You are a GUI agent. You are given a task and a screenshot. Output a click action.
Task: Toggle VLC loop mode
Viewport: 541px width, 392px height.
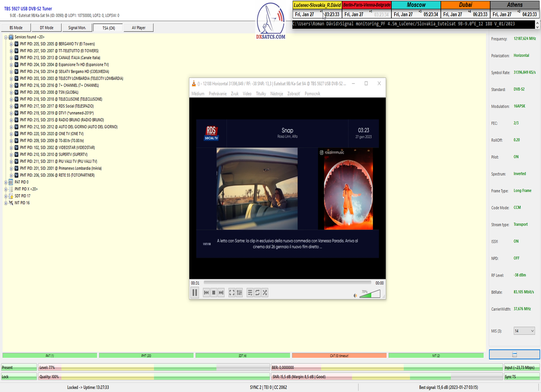pos(257,293)
